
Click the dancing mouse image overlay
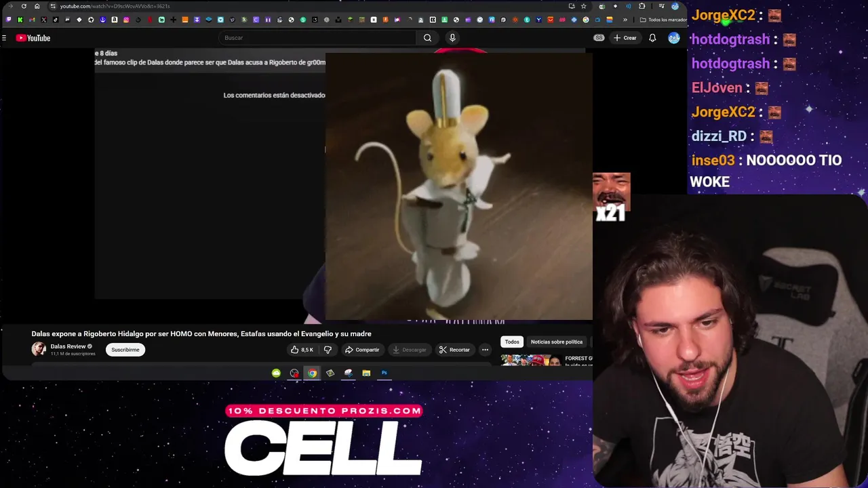click(458, 186)
